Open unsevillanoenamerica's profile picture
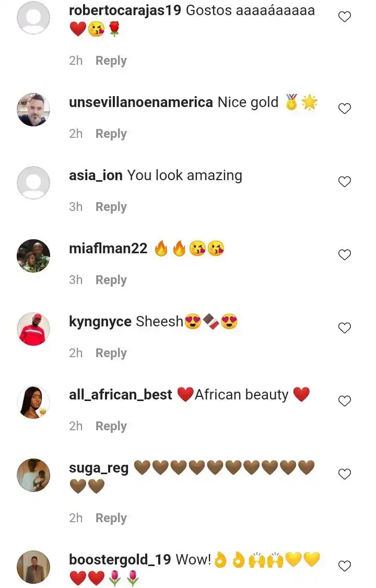This screenshot has height=588, width=376. (33, 110)
